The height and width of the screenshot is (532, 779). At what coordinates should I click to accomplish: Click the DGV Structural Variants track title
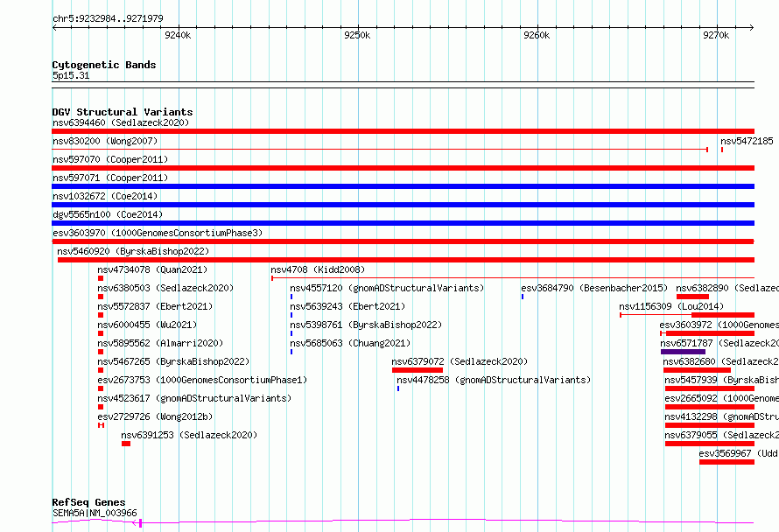pyautogui.click(x=123, y=112)
